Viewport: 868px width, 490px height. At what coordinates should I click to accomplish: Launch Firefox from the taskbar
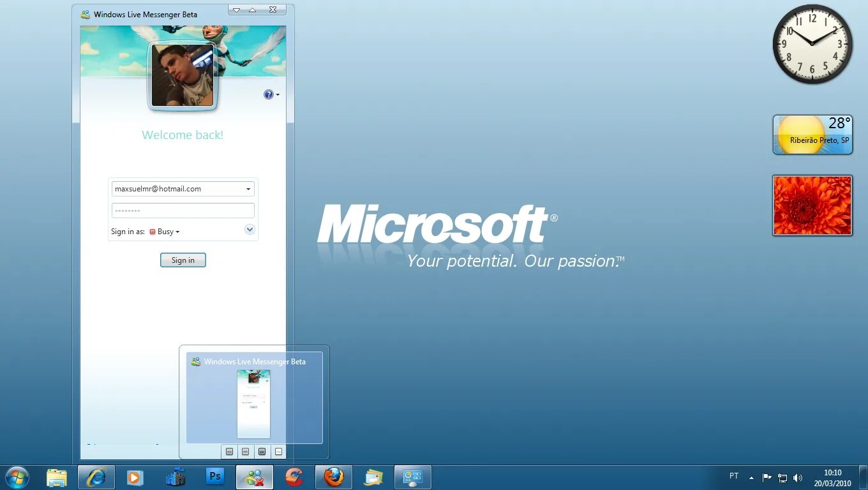[334, 477]
